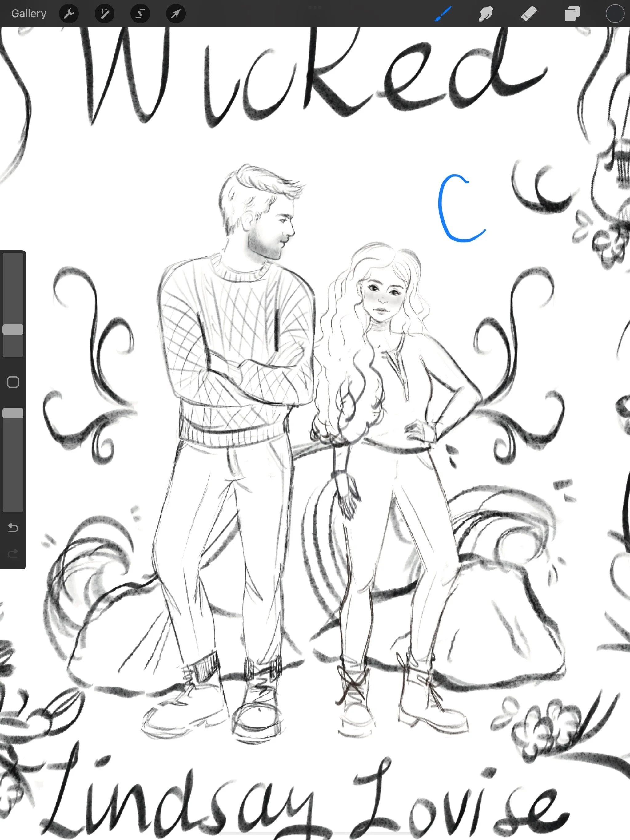Open the Adjustments magic wand menu

point(105,14)
